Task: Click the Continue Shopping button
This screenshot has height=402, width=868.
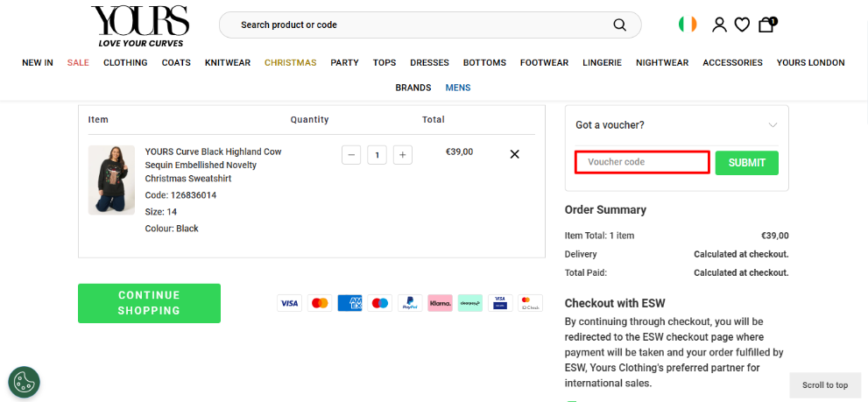Action: [149, 303]
